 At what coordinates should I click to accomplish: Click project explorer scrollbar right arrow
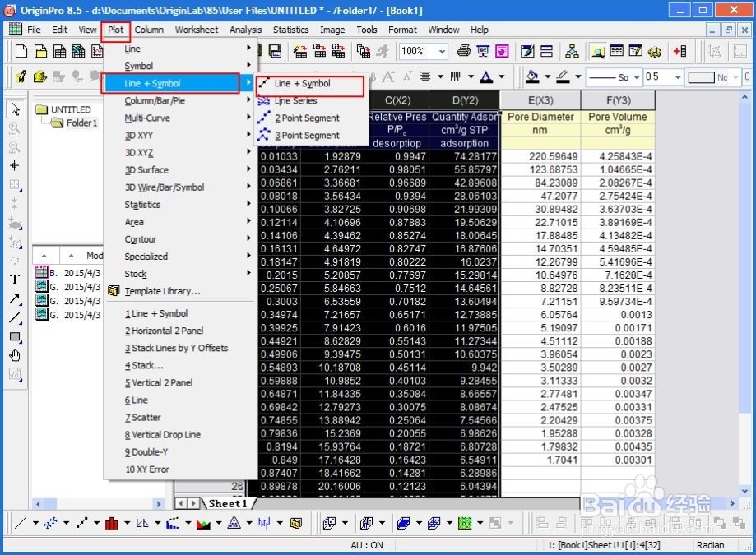coord(158,504)
